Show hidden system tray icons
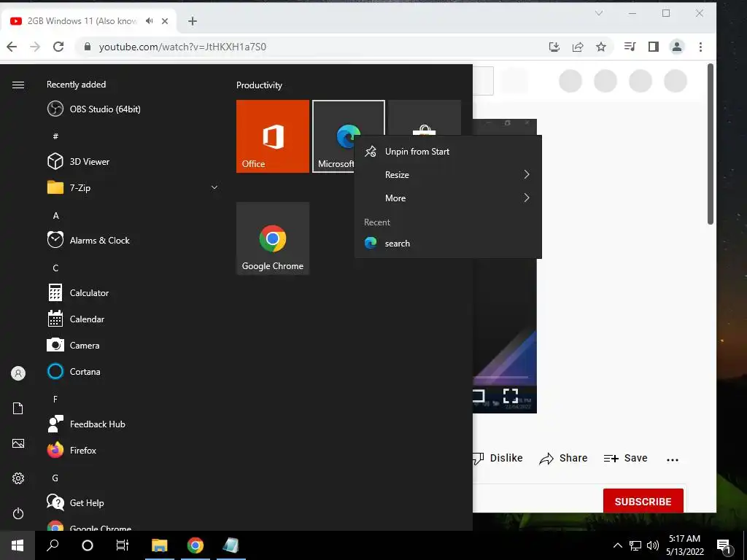Screen dimensions: 747x560 (617, 545)
